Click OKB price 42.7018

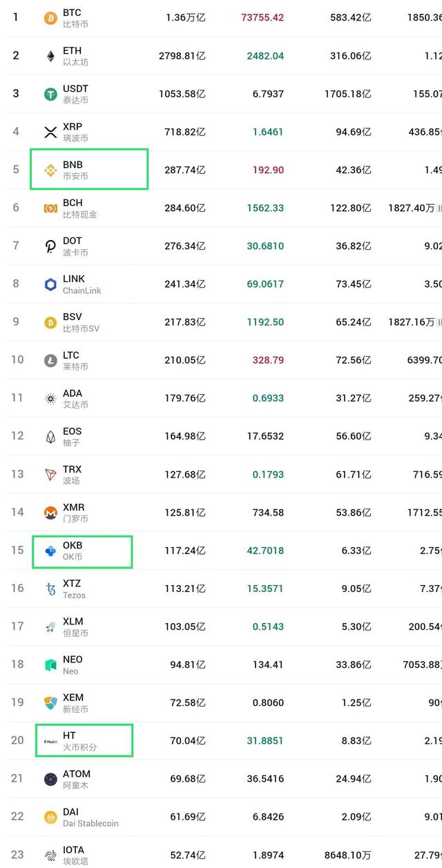point(265,551)
